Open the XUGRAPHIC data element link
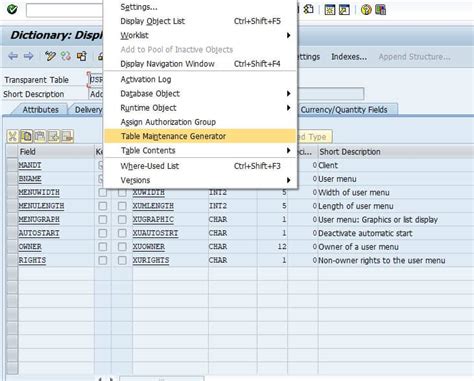 (153, 220)
